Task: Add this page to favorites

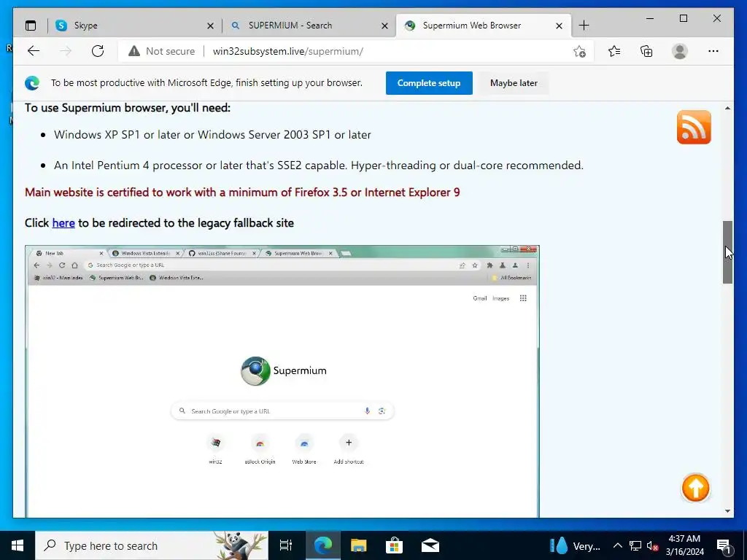Action: [x=579, y=51]
